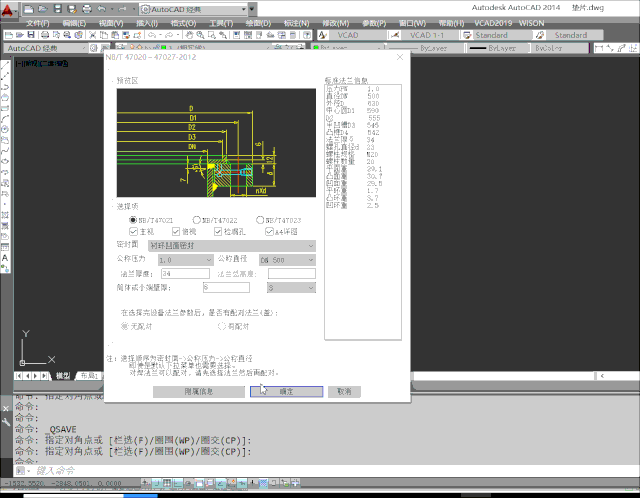The image size is (640, 498).
Task: Uncheck the A4详图 checkbox
Action: pos(269,231)
